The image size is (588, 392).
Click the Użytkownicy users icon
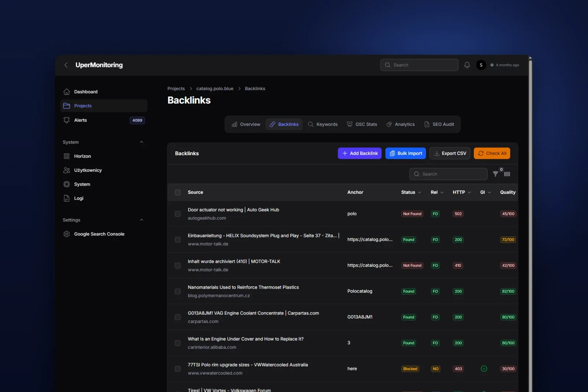tap(67, 170)
